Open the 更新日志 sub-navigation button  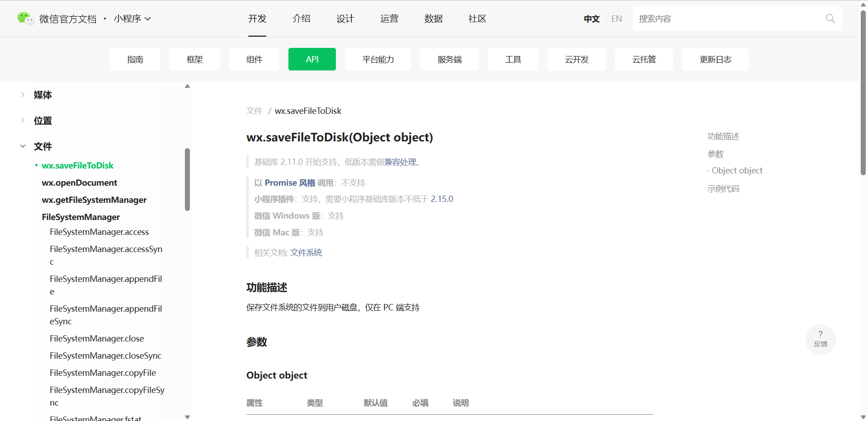pos(715,59)
